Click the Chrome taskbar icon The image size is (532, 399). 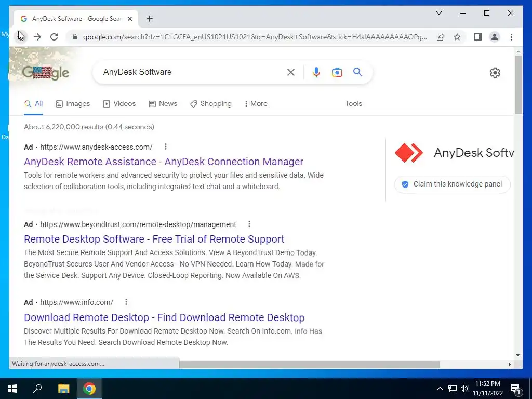pyautogui.click(x=89, y=389)
